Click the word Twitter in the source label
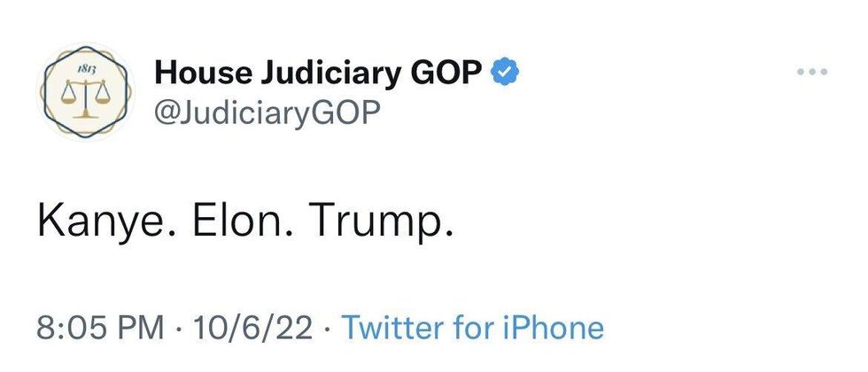The height and width of the screenshot is (372, 868). click(391, 328)
